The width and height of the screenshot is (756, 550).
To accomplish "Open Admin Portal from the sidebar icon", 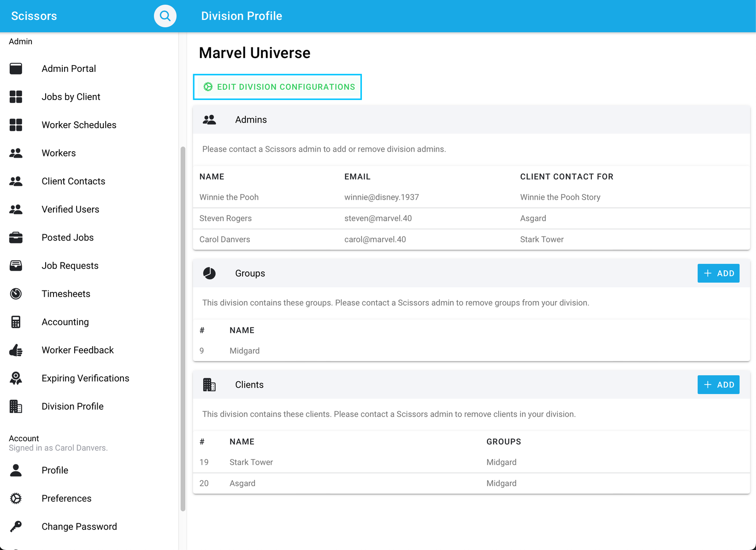I will coord(16,69).
